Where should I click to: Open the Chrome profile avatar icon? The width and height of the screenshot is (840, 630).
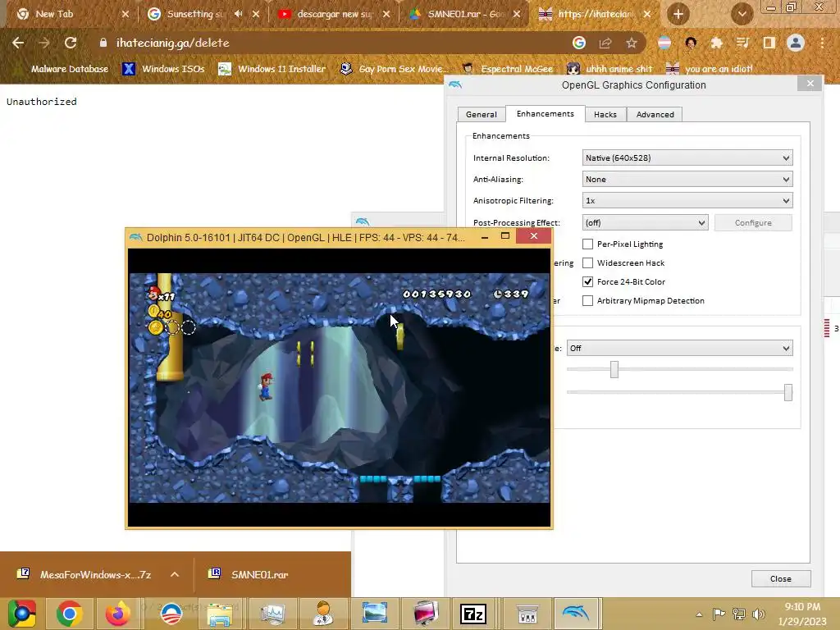[x=796, y=43]
